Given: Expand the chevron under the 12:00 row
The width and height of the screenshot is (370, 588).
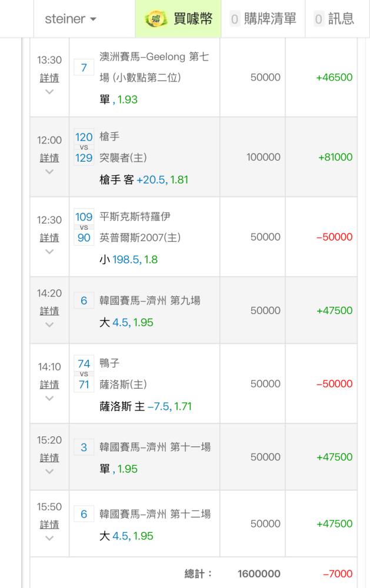Looking at the screenshot, I should pos(49,172).
